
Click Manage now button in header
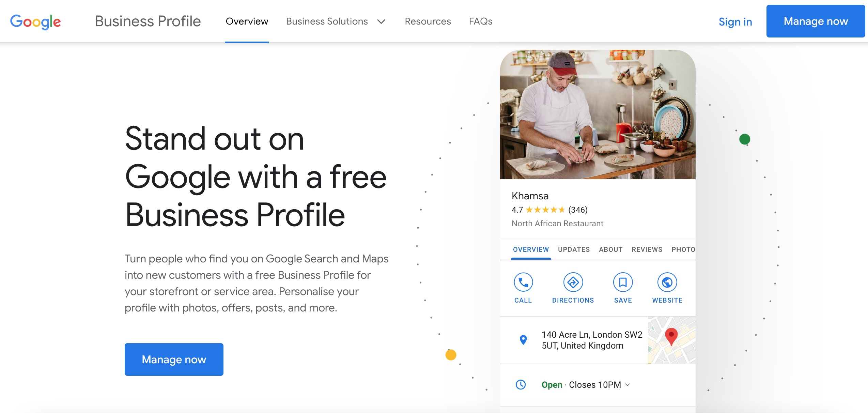(x=816, y=21)
